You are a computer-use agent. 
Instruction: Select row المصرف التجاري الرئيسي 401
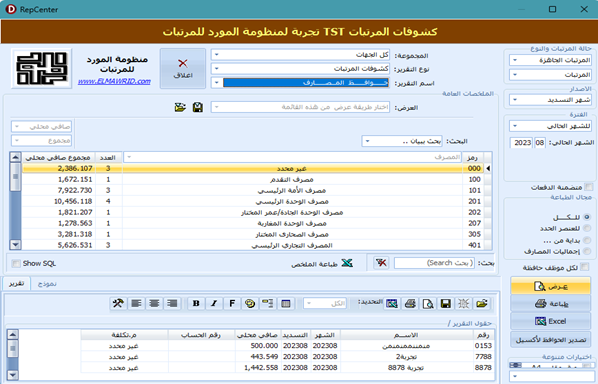tap(254, 245)
